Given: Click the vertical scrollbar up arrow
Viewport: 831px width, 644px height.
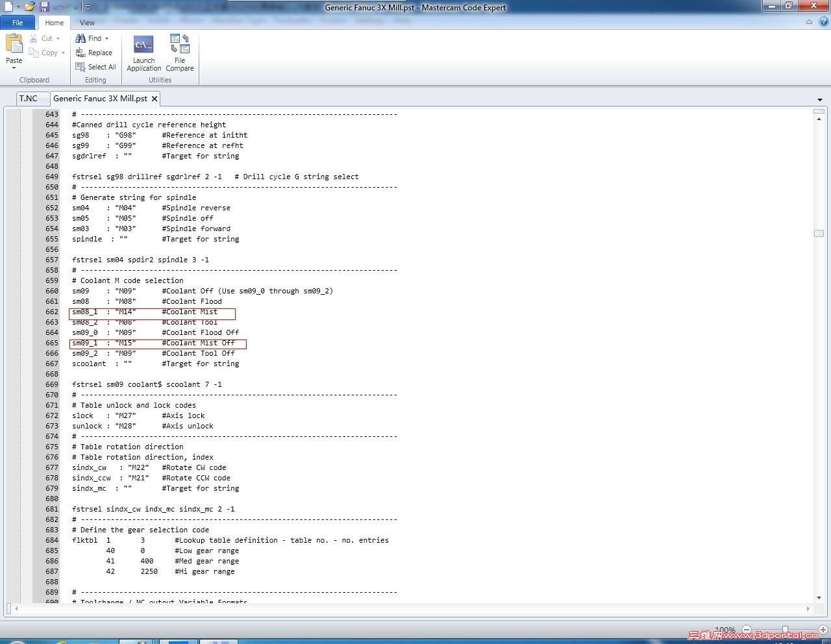Looking at the screenshot, I should pyautogui.click(x=819, y=119).
